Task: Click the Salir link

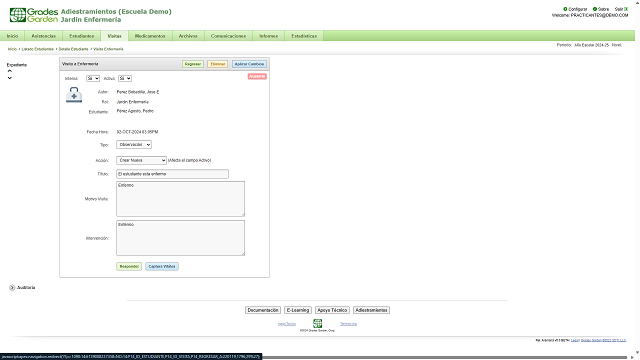Action: (x=619, y=9)
